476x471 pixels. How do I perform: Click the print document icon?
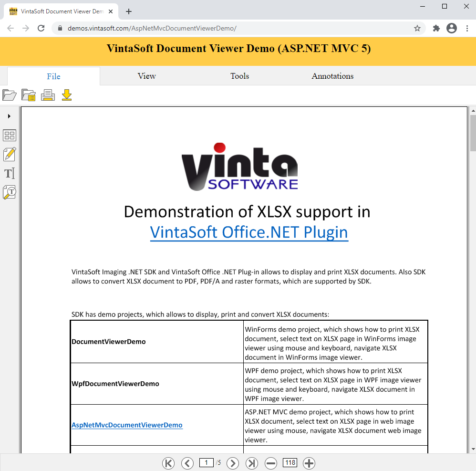(x=48, y=95)
